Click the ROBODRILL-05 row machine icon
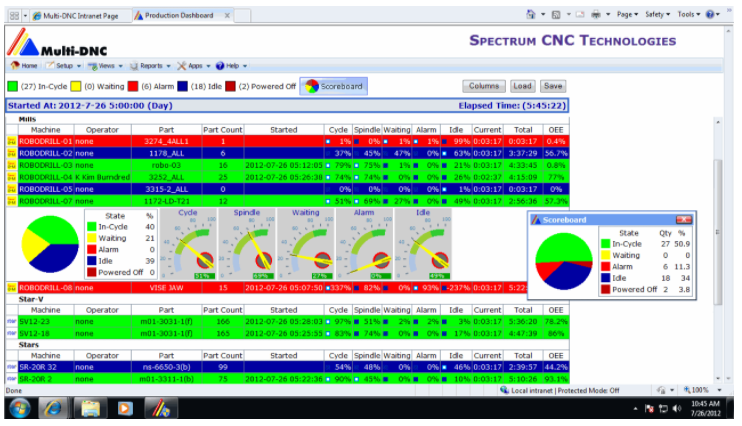 (11, 189)
